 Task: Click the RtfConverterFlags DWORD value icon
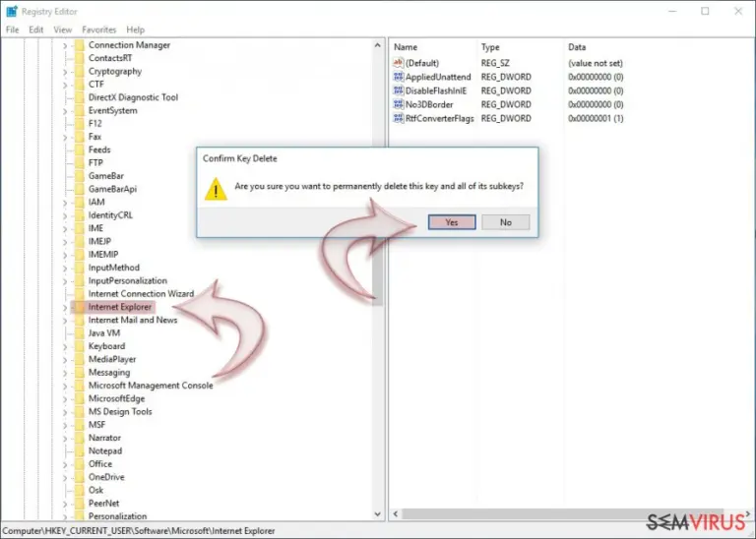(x=399, y=118)
